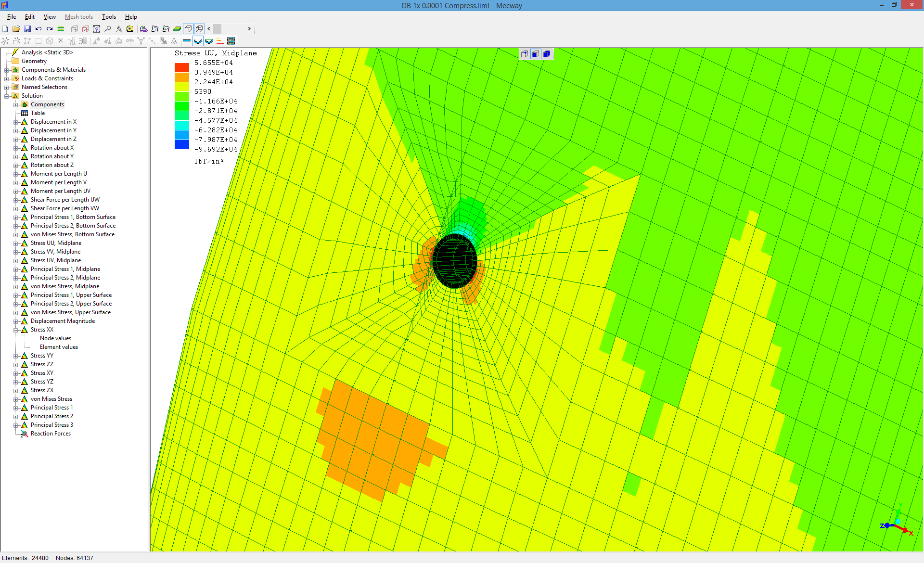Open the Tools menu
The width and height of the screenshot is (924, 563).
coord(109,17)
